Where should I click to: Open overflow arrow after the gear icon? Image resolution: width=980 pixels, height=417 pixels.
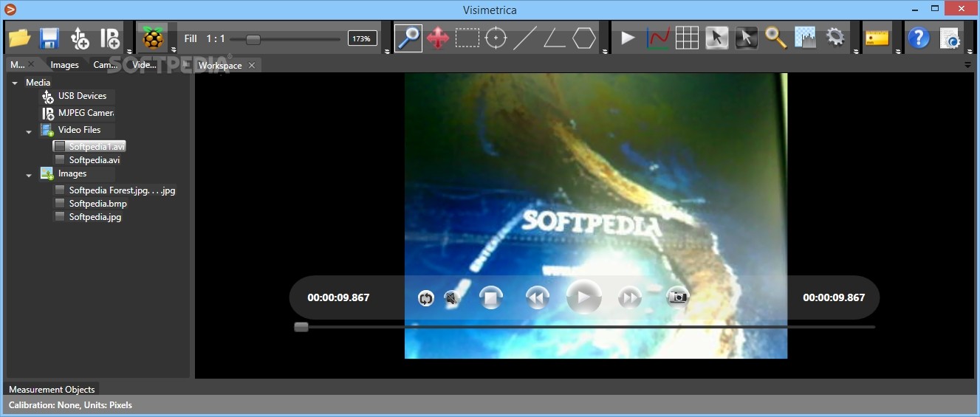tap(855, 51)
